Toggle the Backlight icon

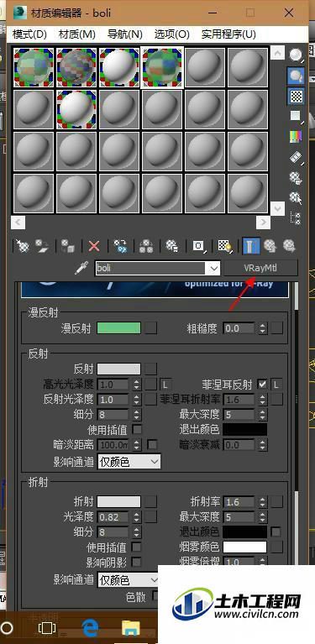tap(296, 76)
